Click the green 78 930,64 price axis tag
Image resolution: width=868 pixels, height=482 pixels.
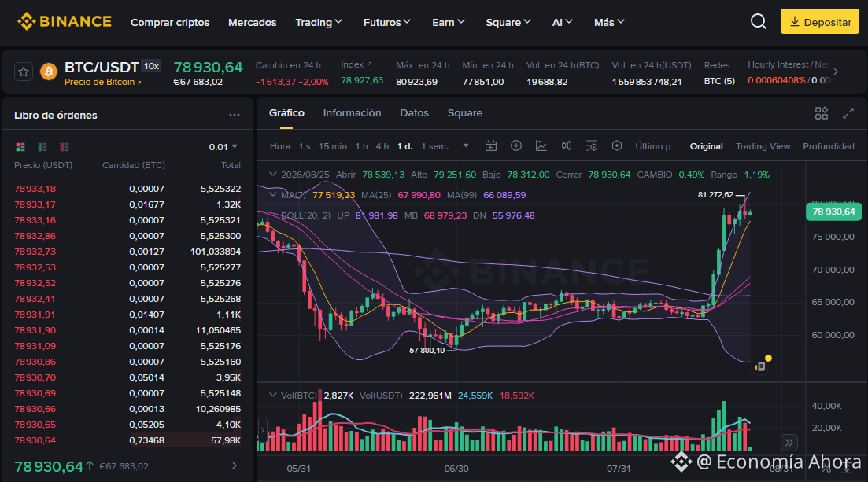point(833,212)
